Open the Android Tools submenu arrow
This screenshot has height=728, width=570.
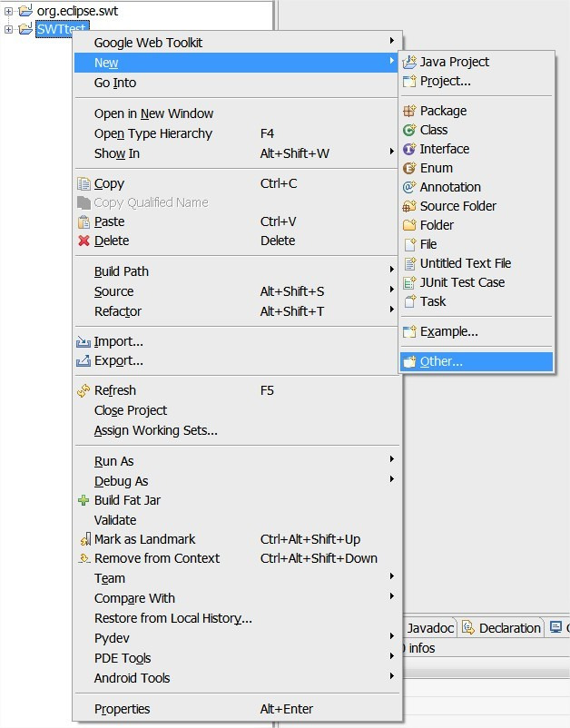tap(392, 676)
